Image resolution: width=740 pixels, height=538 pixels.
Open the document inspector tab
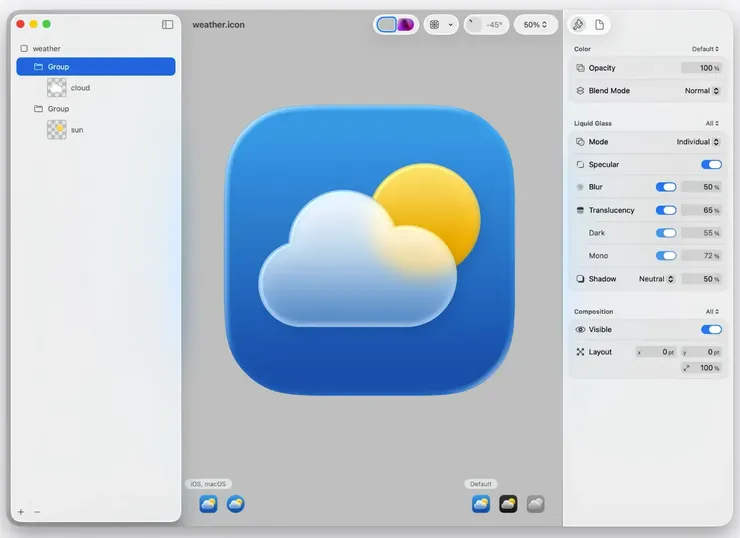(x=600, y=24)
